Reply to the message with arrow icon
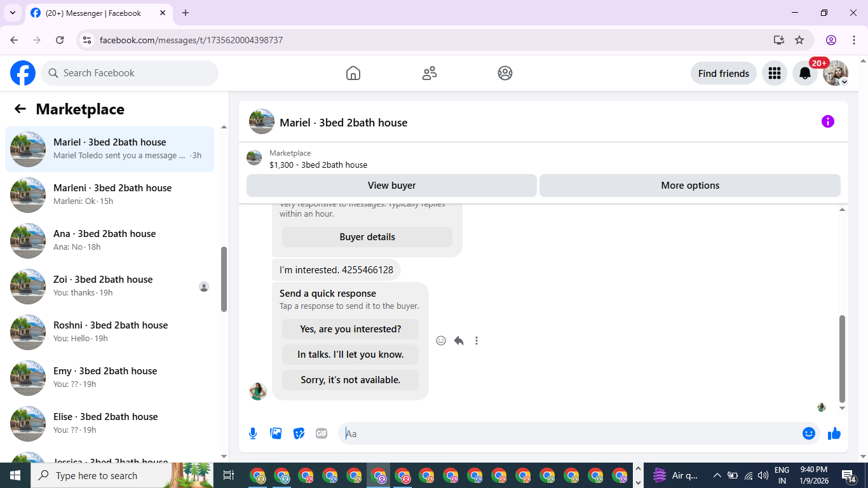Viewport: 868px width, 488px height. pyautogui.click(x=459, y=341)
